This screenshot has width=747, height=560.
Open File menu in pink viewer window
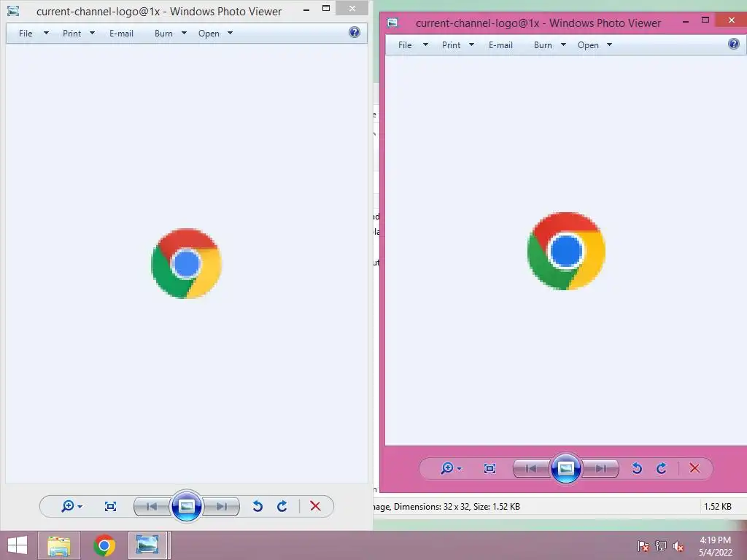tap(405, 44)
